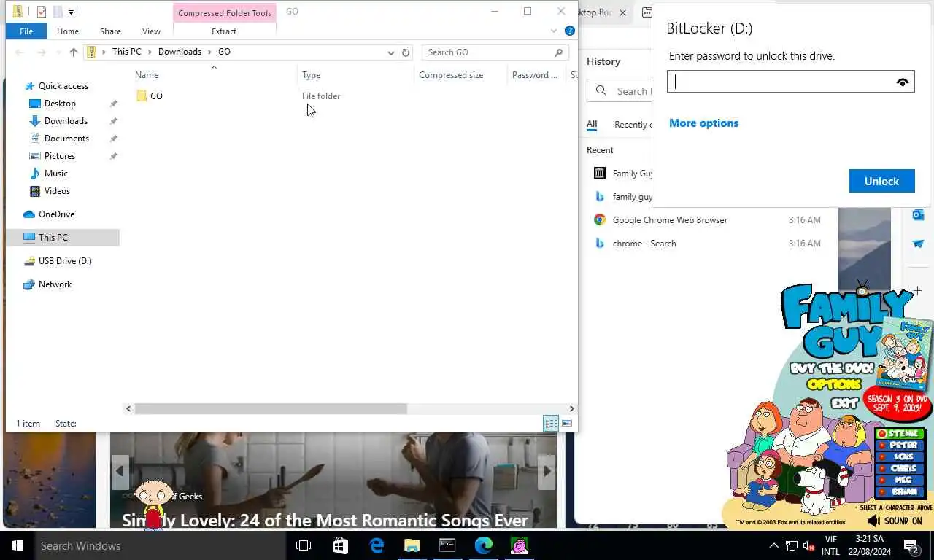Select USB Drive (D:) in navigation pane
The height and width of the screenshot is (560, 934).
click(x=65, y=260)
